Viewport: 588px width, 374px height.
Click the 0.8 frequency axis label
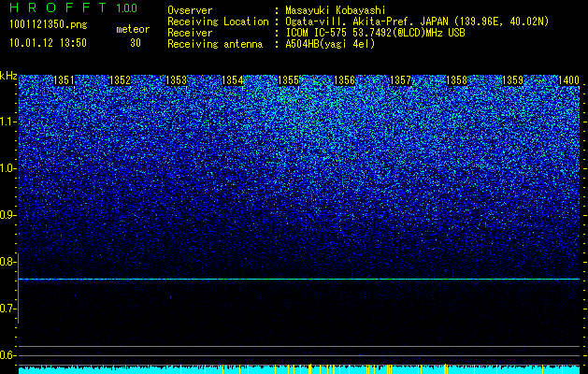(x=7, y=262)
